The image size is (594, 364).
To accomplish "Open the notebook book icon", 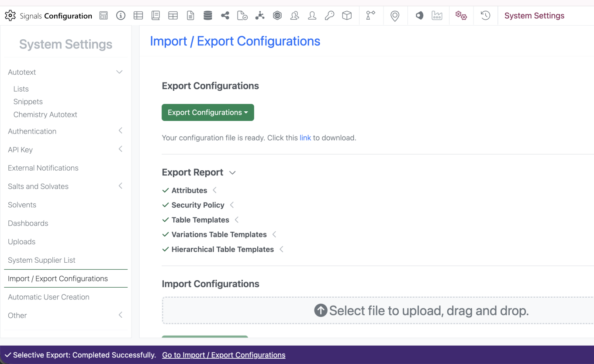I will 155,16.
